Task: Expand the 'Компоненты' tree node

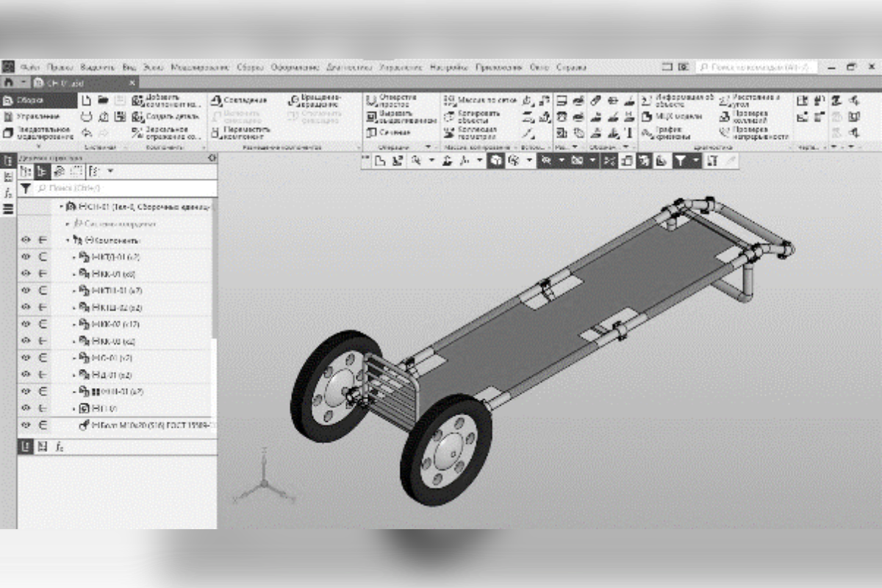Action: point(68,240)
